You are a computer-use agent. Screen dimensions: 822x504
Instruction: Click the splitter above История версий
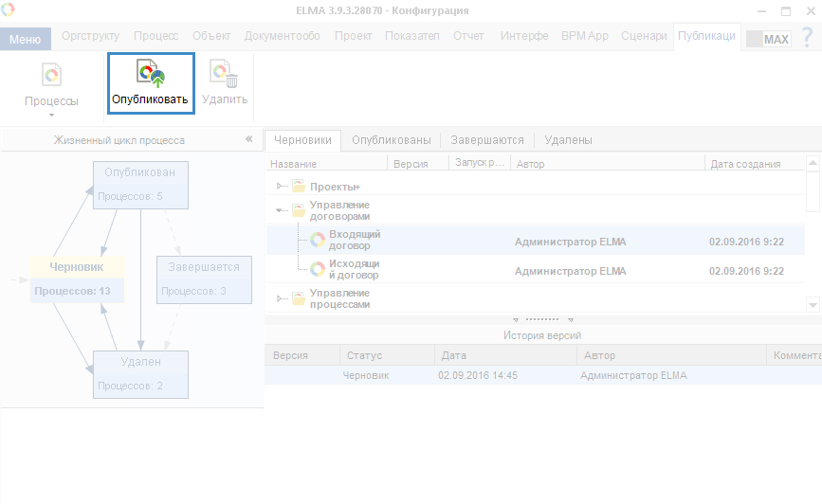point(542,319)
